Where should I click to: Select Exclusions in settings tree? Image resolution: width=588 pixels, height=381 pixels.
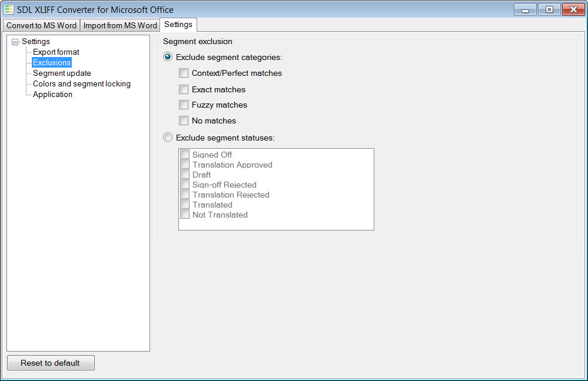click(52, 62)
